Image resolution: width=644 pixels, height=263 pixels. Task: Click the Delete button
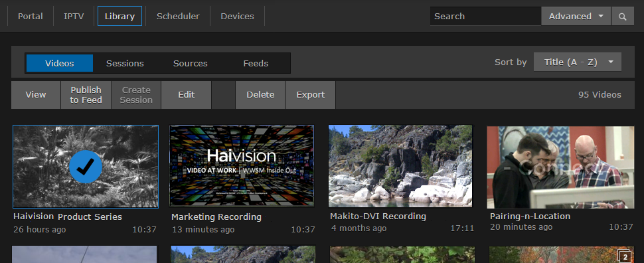click(x=260, y=95)
